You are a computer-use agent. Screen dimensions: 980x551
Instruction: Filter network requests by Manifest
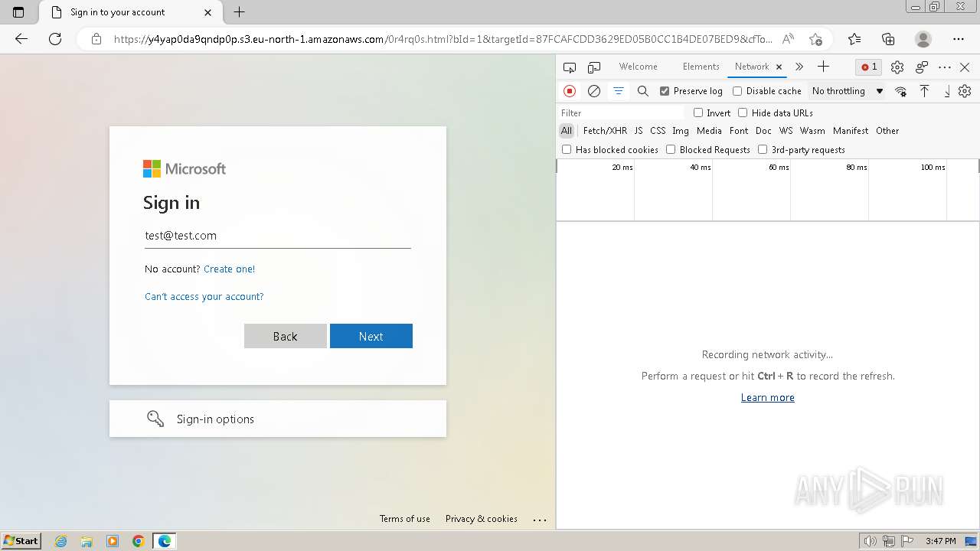[x=851, y=131]
